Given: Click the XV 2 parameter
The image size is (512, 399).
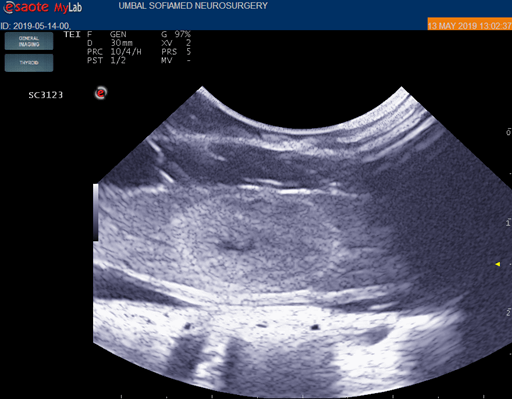Looking at the screenshot, I should pyautogui.click(x=176, y=43).
